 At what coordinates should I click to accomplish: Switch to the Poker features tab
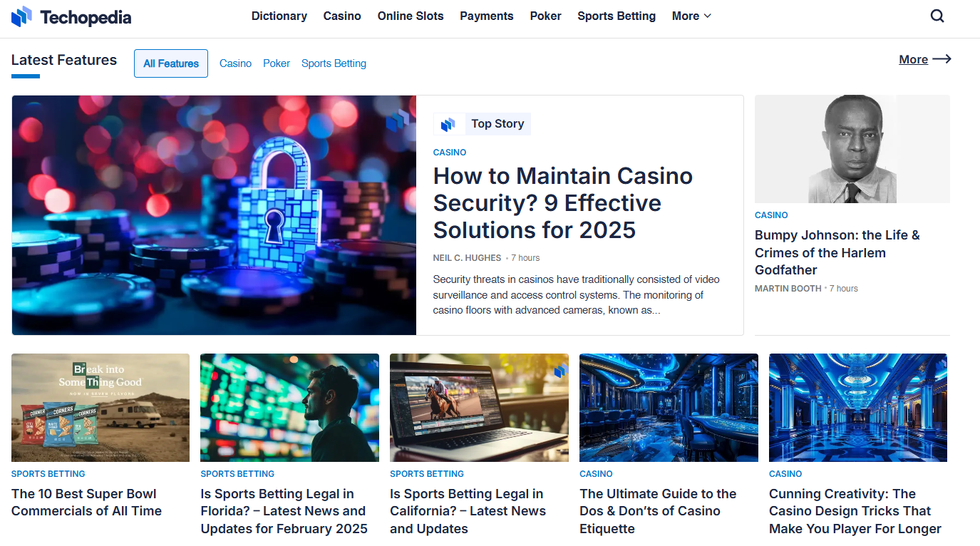[277, 63]
